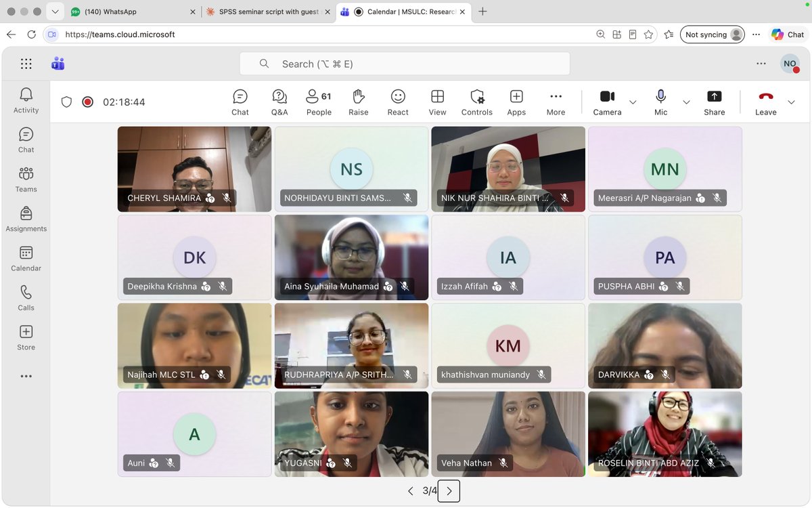Open Store in the sidebar
This screenshot has width=812, height=508.
tap(26, 337)
